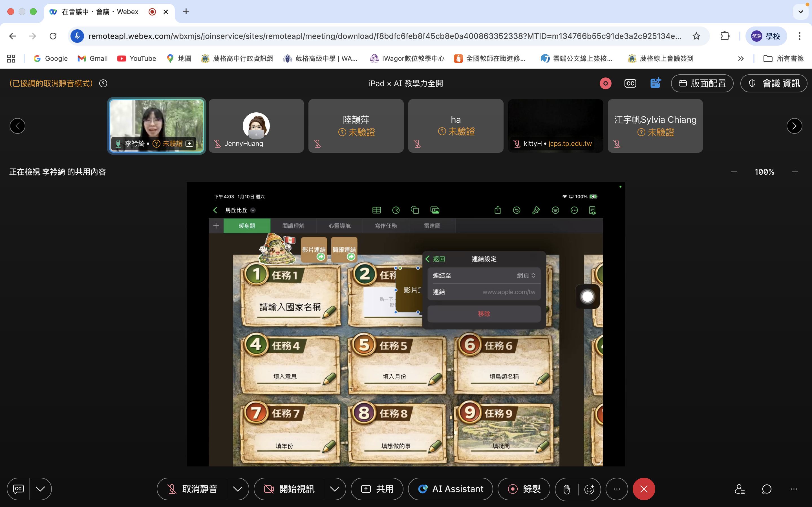Click the 會議 資訊 button
The image size is (812, 507).
coord(774,83)
